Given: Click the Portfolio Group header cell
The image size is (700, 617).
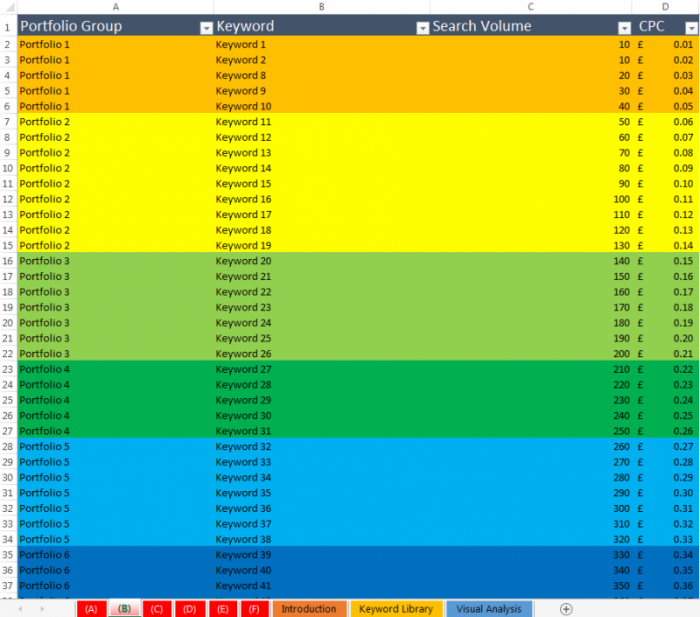Looking at the screenshot, I should [x=116, y=26].
